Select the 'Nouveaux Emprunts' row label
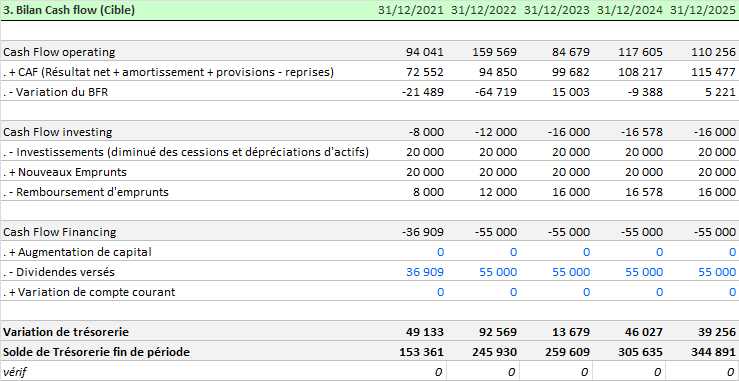The image size is (739, 381). 65,172
